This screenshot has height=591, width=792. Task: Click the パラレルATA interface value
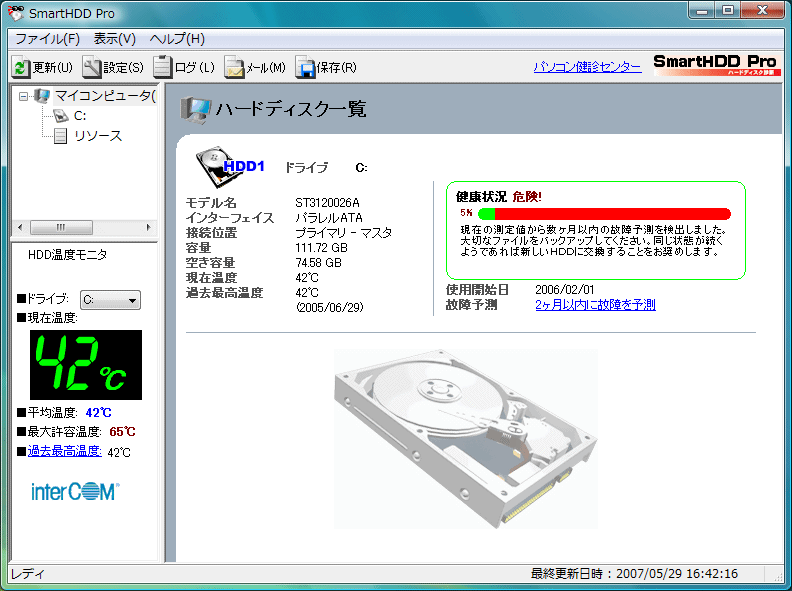[329, 218]
